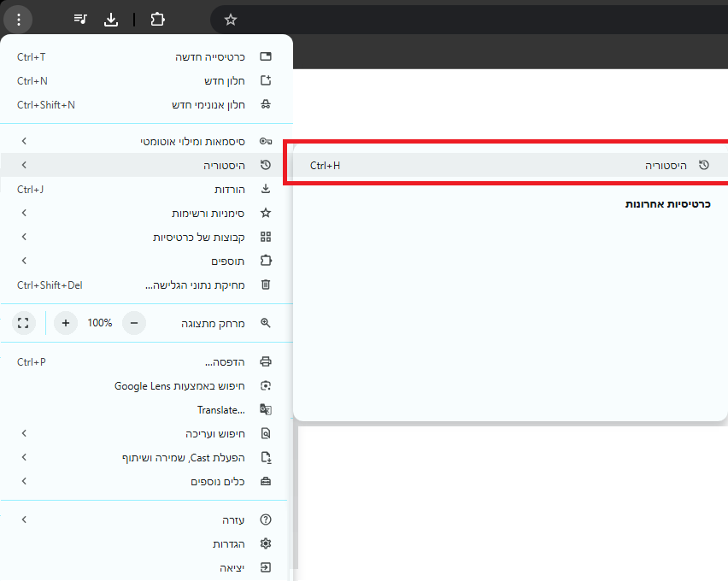Click the bookmark star in address bar
728x581 pixels.
(x=231, y=19)
